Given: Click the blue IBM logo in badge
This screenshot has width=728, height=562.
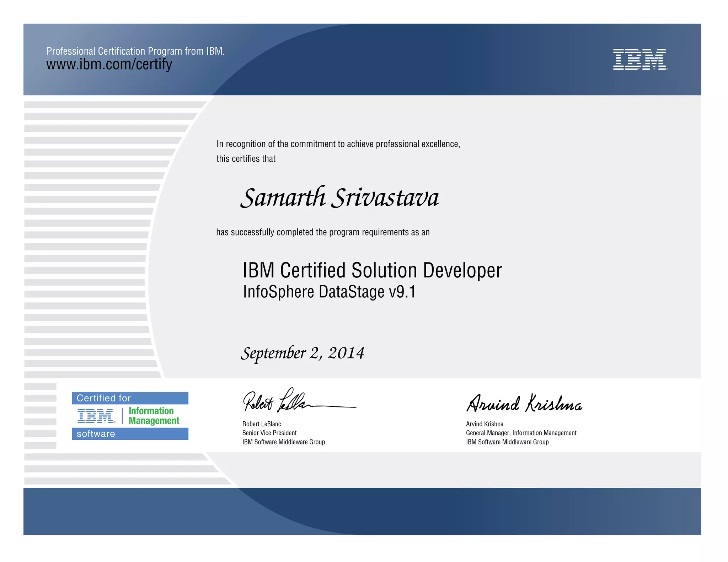Looking at the screenshot, I should [x=96, y=416].
